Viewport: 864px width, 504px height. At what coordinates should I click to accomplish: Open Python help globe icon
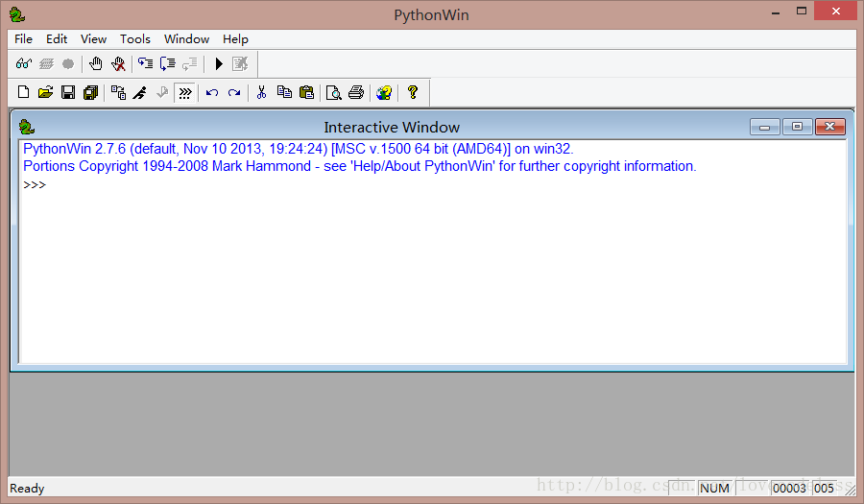(x=384, y=92)
